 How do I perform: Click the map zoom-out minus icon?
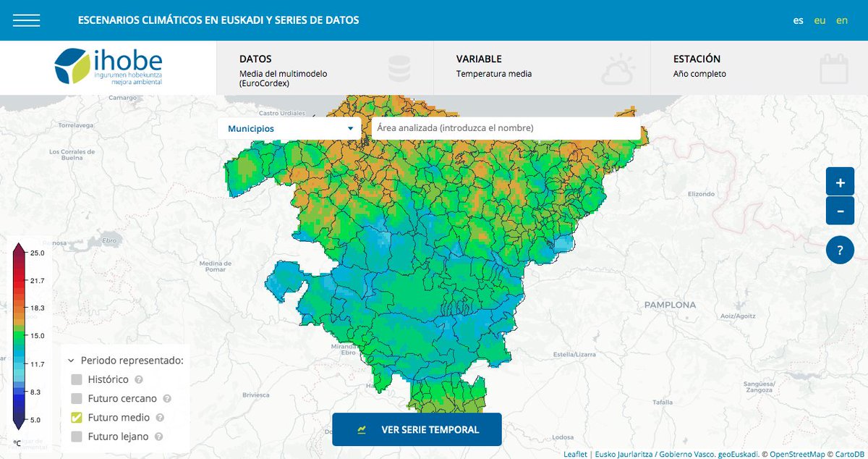point(840,211)
